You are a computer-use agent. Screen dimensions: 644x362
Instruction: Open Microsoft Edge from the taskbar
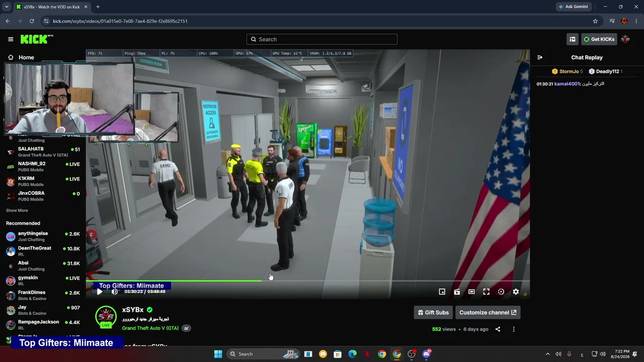[x=353, y=354]
